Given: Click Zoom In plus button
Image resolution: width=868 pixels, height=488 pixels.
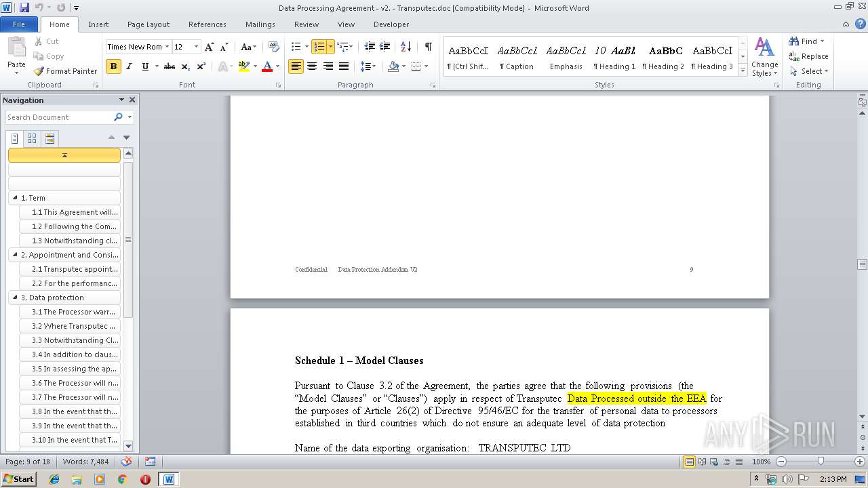Looking at the screenshot, I should [x=861, y=462].
